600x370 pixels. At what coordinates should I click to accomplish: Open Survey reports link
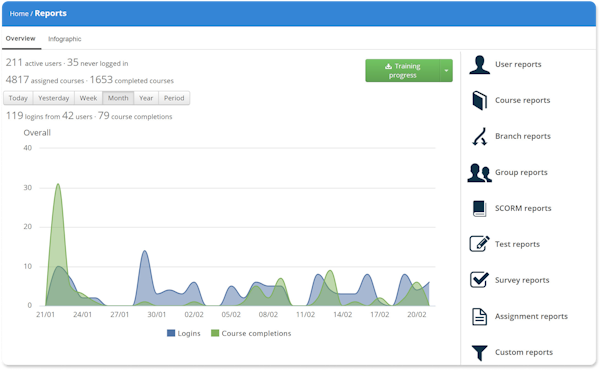tap(522, 280)
